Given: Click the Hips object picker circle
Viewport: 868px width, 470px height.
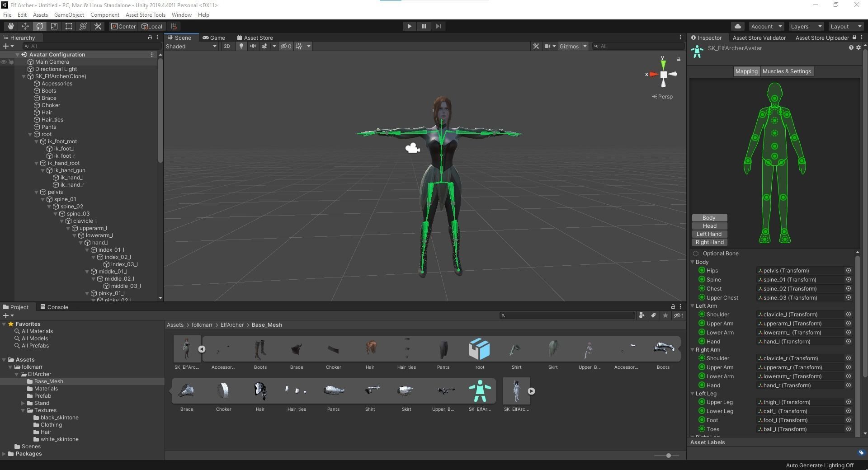Looking at the screenshot, I should 849,271.
